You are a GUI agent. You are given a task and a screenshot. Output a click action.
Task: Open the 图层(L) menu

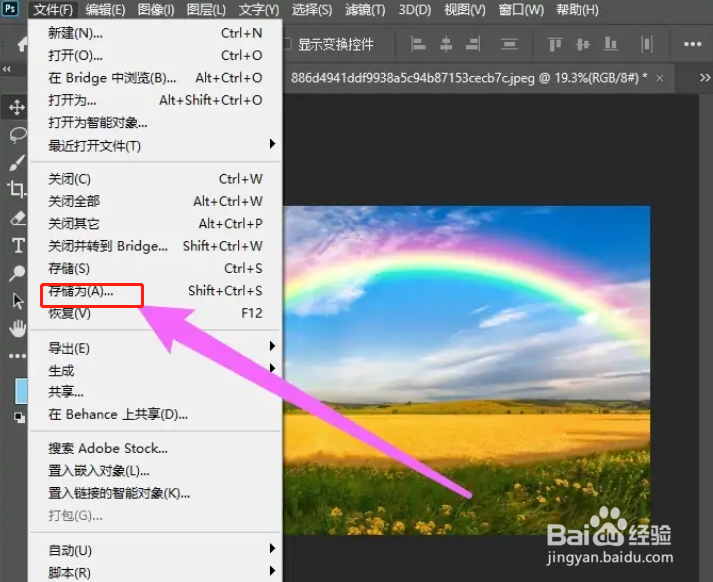click(x=206, y=9)
